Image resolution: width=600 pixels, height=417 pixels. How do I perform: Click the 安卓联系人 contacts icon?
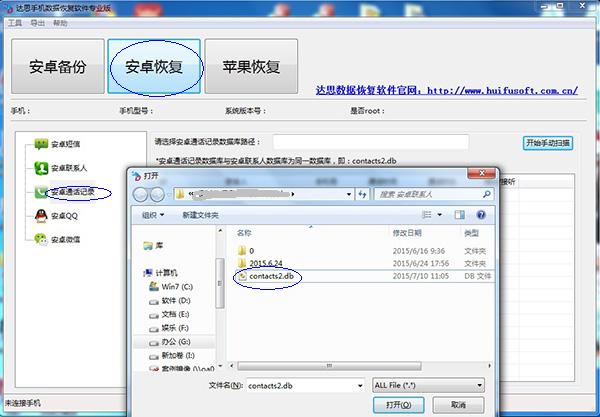click(x=41, y=168)
